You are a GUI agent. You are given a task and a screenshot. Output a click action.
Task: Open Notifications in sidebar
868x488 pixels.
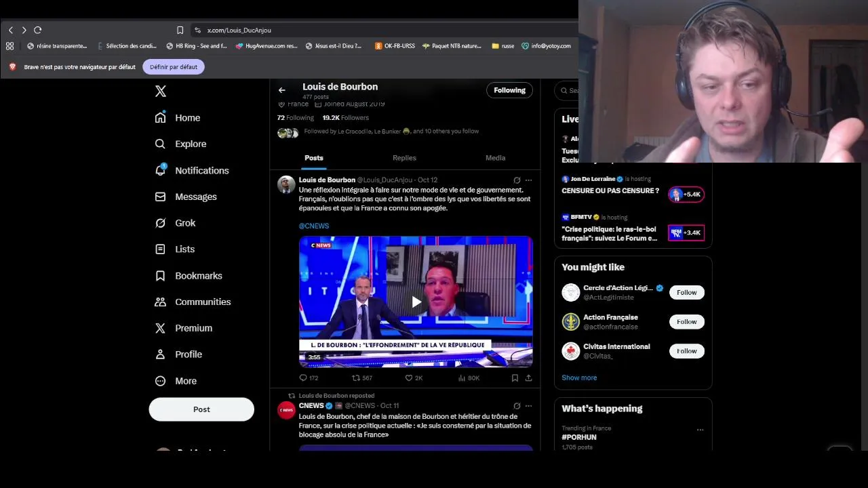tap(192, 171)
